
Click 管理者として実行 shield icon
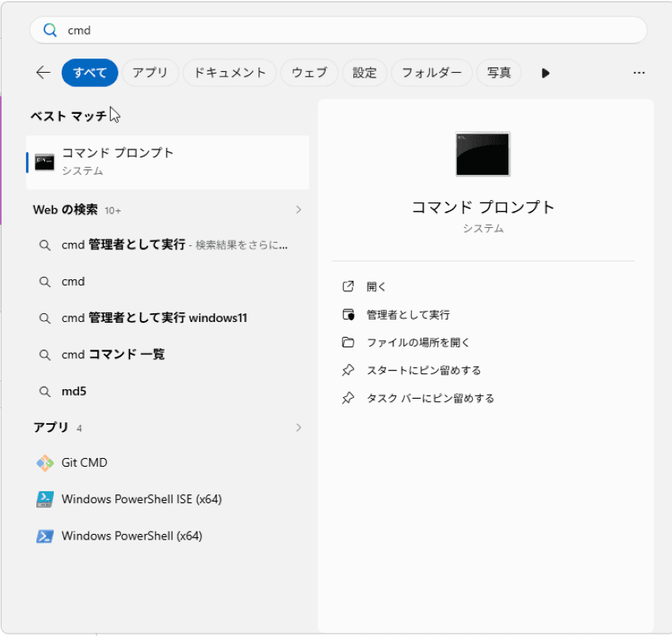[x=348, y=315]
